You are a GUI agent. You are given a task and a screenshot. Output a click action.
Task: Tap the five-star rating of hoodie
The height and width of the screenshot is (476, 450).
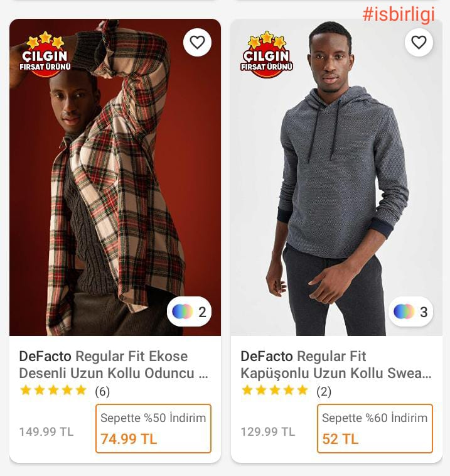click(x=275, y=391)
